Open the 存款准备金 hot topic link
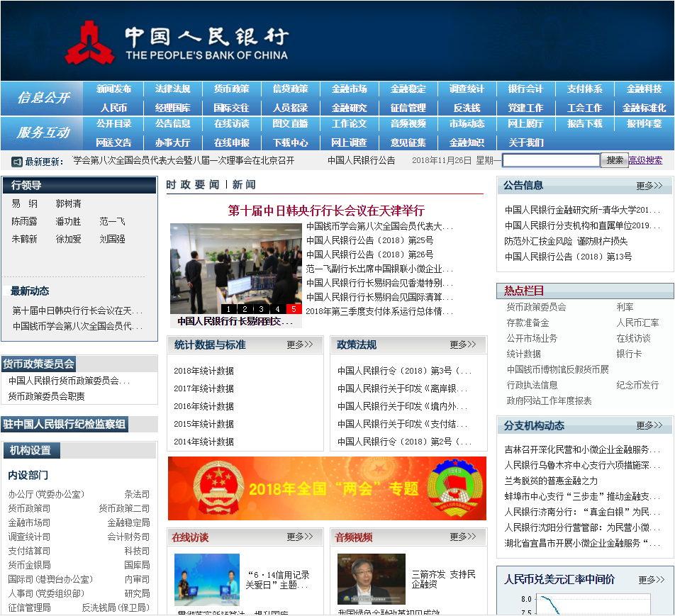Screen dimensions: 675x616 [528, 323]
